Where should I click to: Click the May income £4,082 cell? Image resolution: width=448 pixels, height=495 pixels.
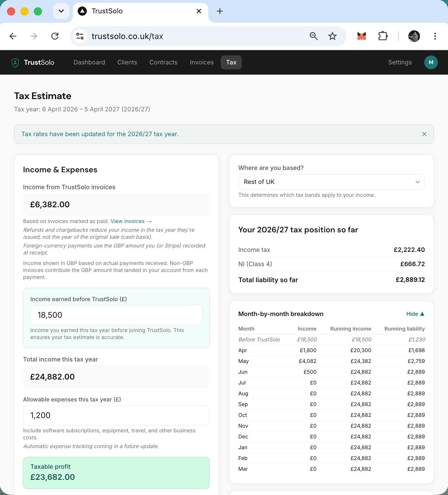pos(307,361)
